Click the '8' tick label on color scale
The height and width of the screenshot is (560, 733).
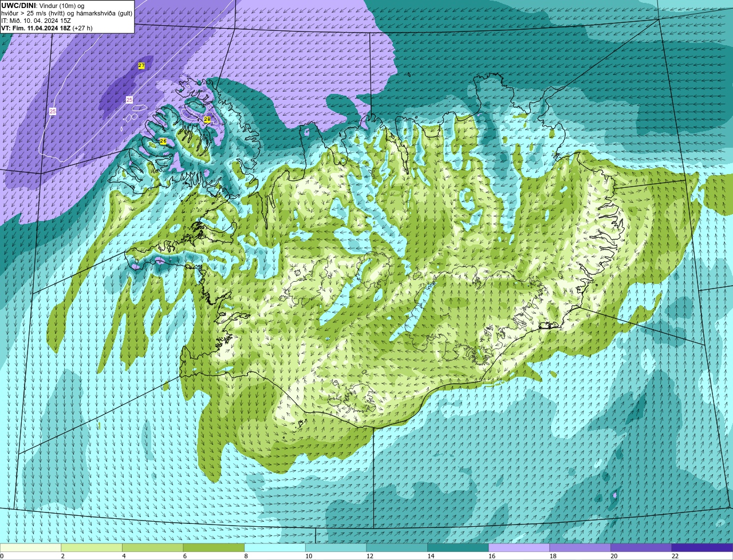point(246,556)
